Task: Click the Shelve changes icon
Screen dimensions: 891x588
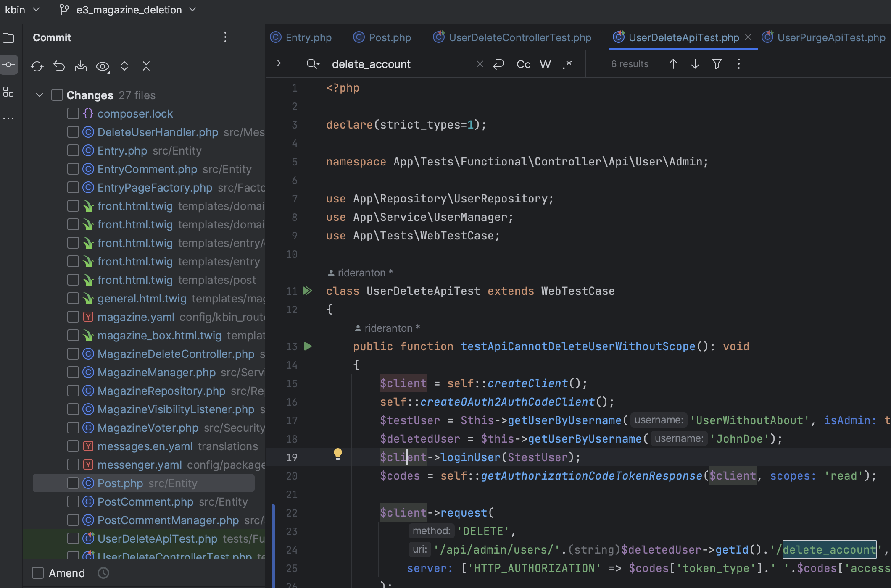Action: [x=81, y=66]
